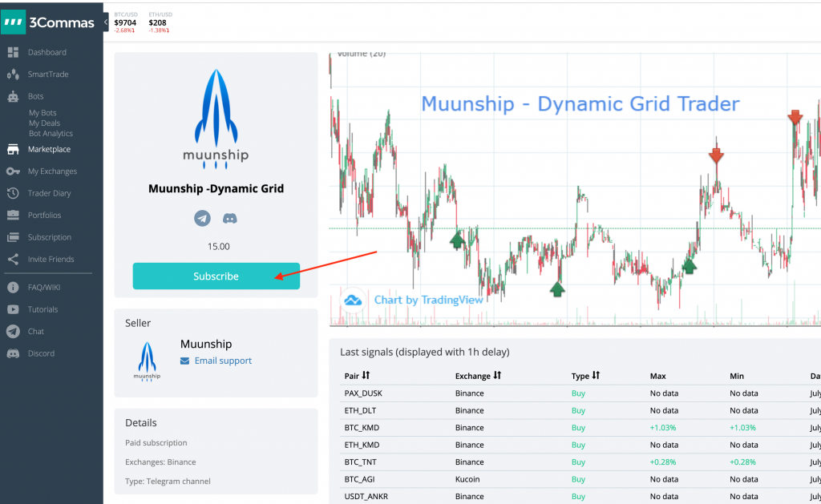This screenshot has height=504, width=821.
Task: Click the FAQ/WIKI info icon
Action: click(x=13, y=288)
